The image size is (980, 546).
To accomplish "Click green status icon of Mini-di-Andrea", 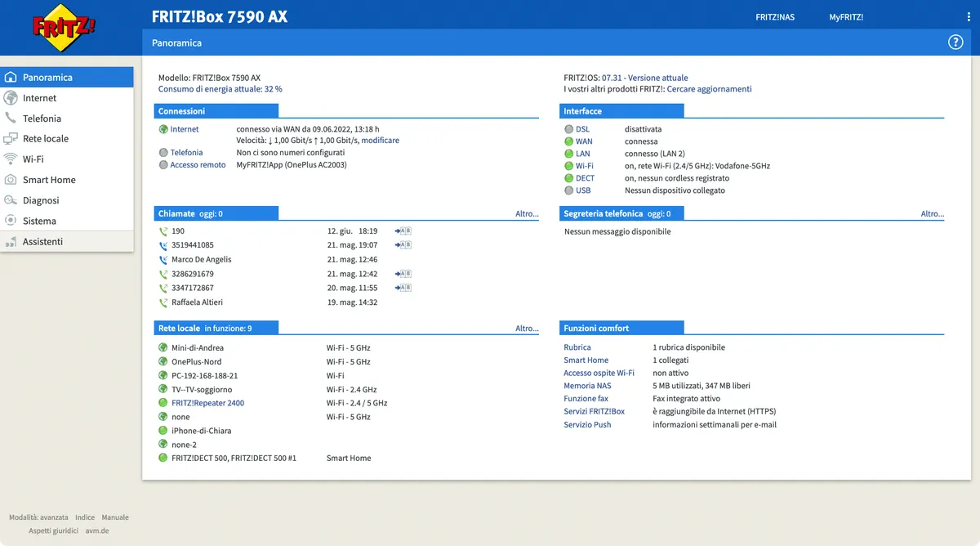I will point(163,348).
